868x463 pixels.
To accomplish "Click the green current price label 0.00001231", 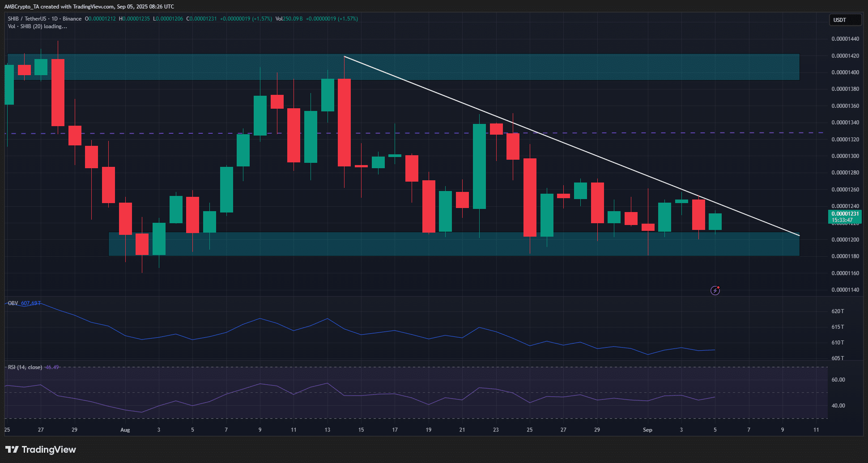I will point(845,214).
